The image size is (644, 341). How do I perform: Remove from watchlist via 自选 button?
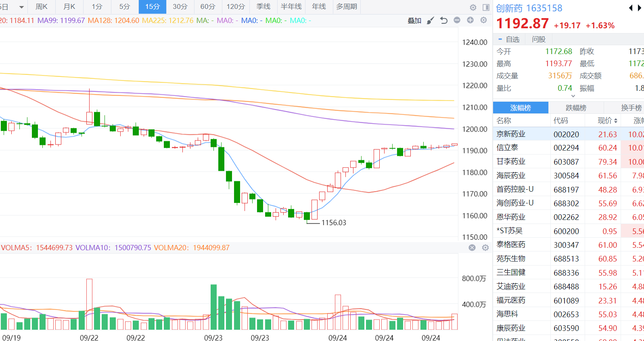tap(509, 39)
